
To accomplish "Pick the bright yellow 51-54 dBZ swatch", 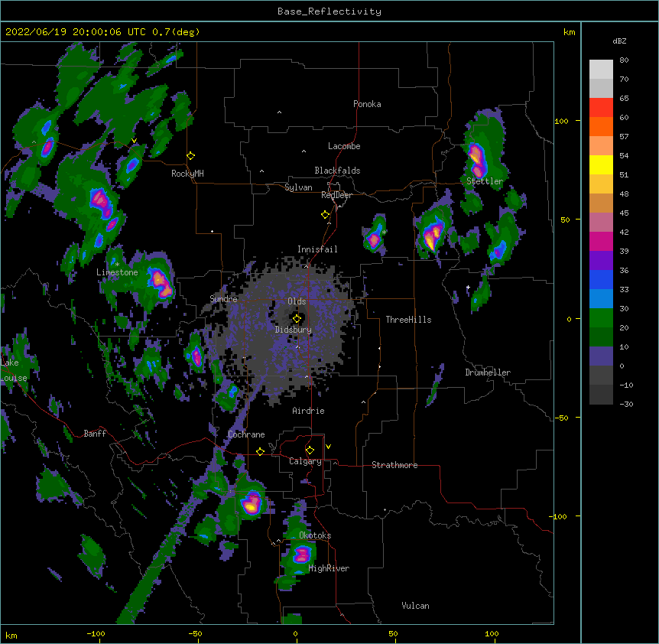I will [601, 164].
